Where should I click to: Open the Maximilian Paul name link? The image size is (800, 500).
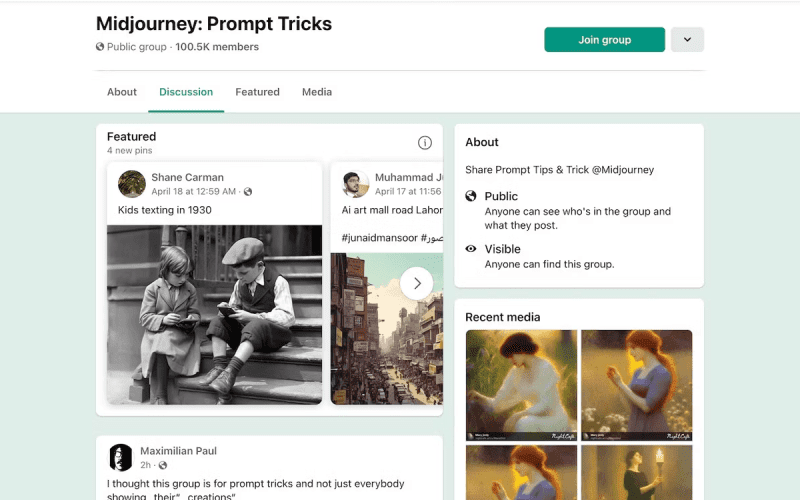click(x=178, y=451)
